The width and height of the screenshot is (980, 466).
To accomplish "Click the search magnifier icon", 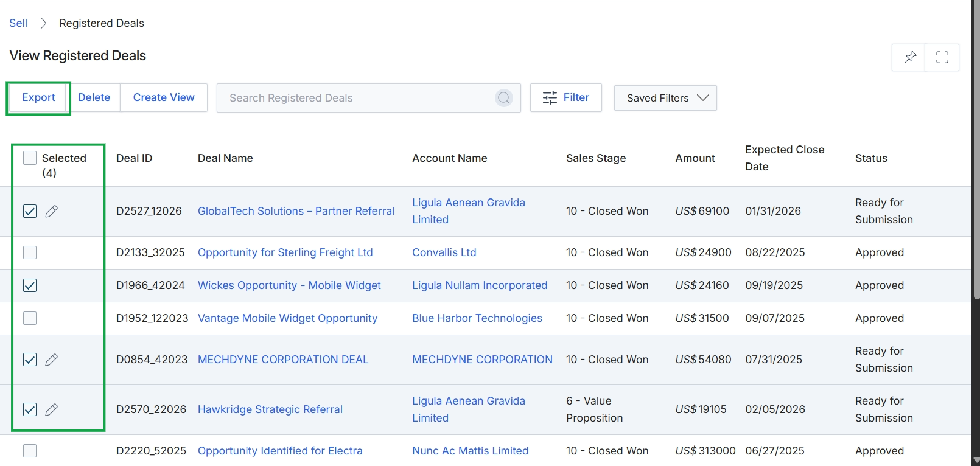I will [x=504, y=98].
